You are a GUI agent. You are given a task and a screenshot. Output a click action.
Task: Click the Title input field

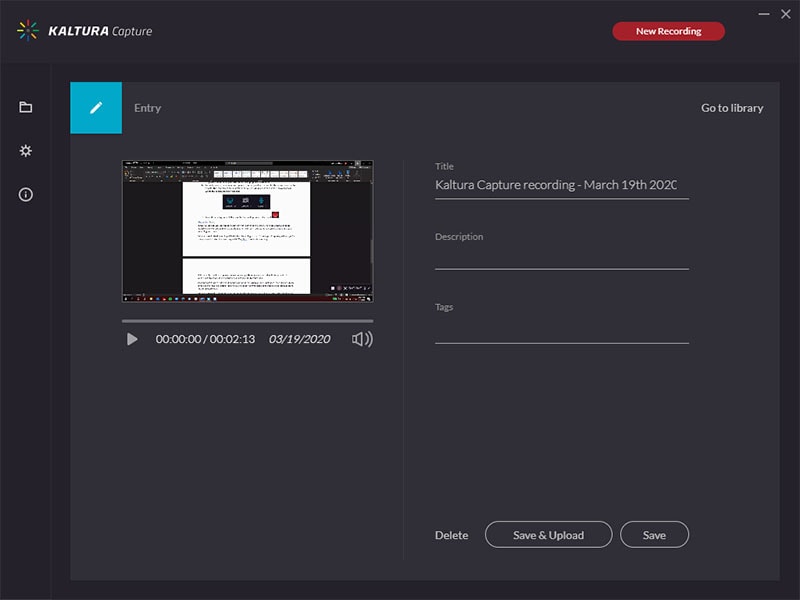pyautogui.click(x=562, y=185)
